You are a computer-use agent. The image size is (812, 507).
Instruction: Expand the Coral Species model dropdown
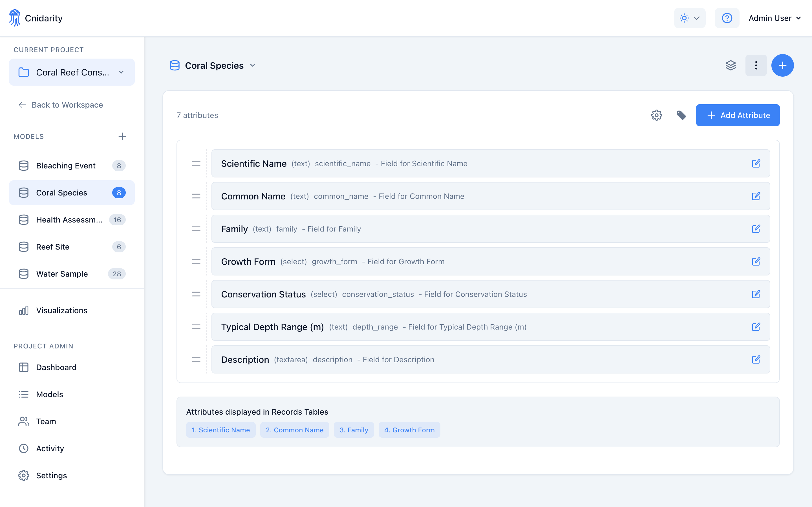pyautogui.click(x=253, y=65)
